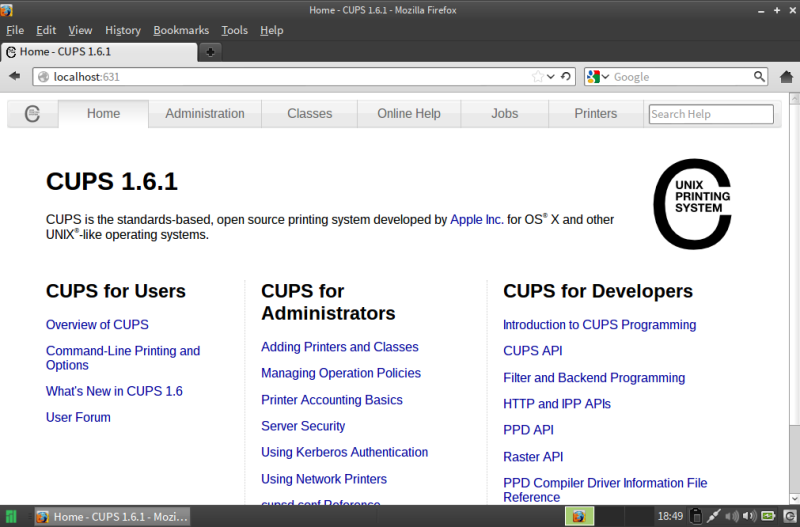Click the rightmost volume speaker tray icon
The width and height of the screenshot is (800, 527).
[x=749, y=516]
